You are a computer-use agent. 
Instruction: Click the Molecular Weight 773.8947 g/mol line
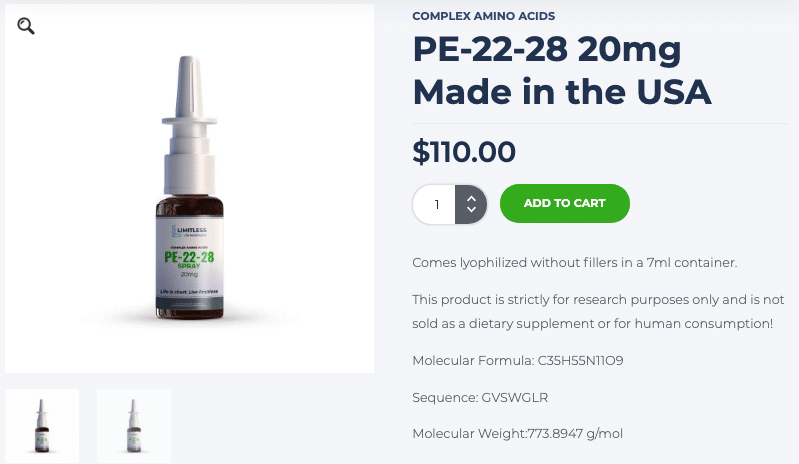(x=517, y=433)
